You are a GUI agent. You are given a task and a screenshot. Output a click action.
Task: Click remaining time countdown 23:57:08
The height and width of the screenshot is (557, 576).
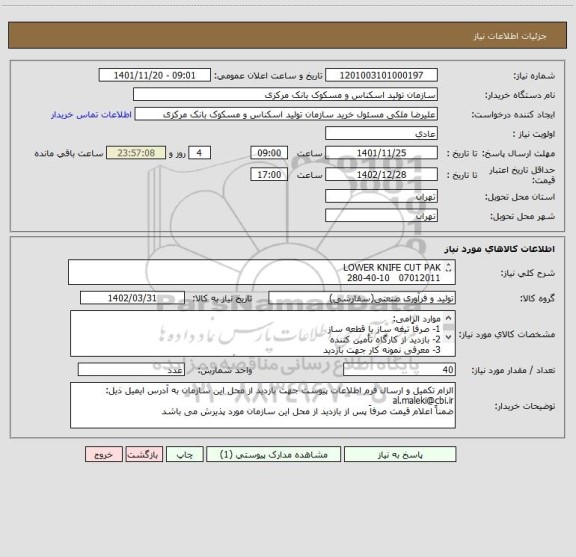tap(136, 153)
